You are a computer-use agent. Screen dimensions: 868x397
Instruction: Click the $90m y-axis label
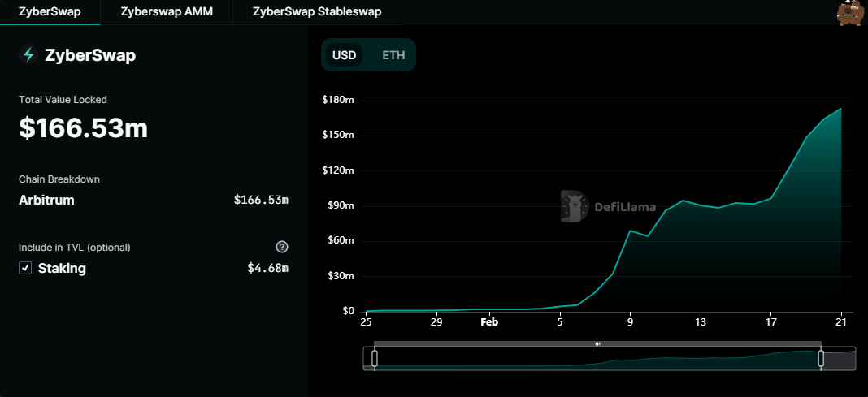pos(340,205)
